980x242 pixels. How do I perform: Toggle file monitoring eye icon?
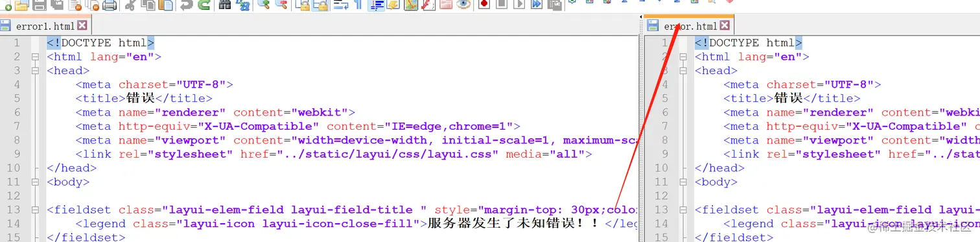click(463, 5)
